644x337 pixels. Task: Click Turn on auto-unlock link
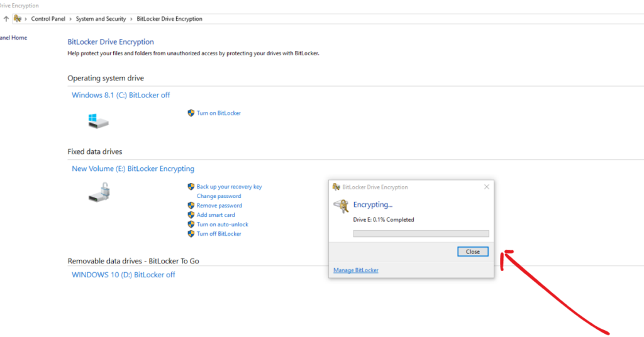click(x=222, y=224)
